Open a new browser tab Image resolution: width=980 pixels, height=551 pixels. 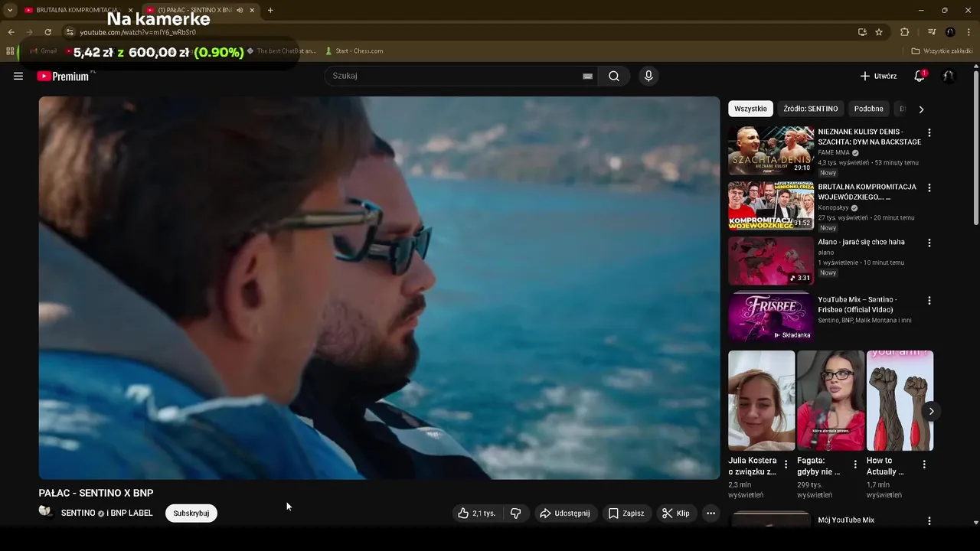pyautogui.click(x=270, y=10)
